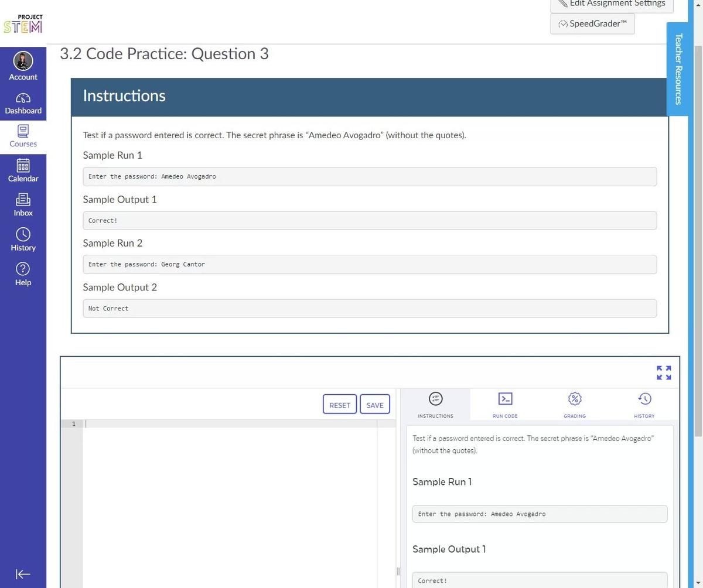Open the Project STEM logo home link

(23, 24)
